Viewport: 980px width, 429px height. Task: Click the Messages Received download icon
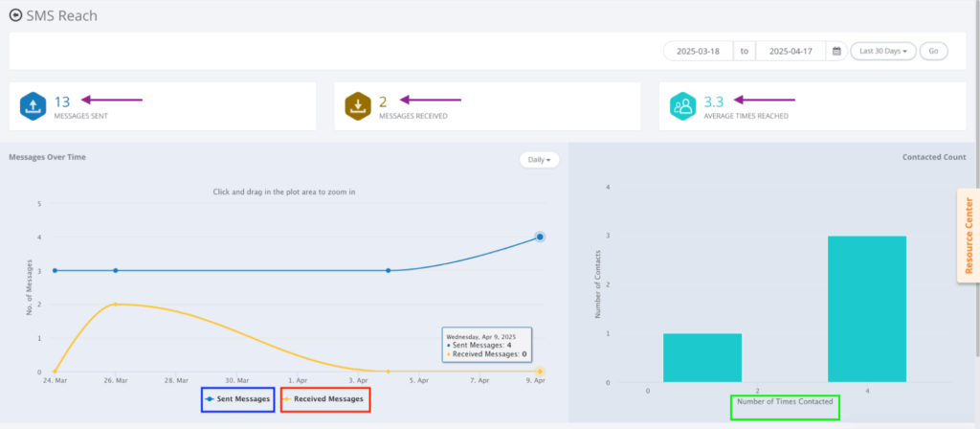tap(358, 105)
